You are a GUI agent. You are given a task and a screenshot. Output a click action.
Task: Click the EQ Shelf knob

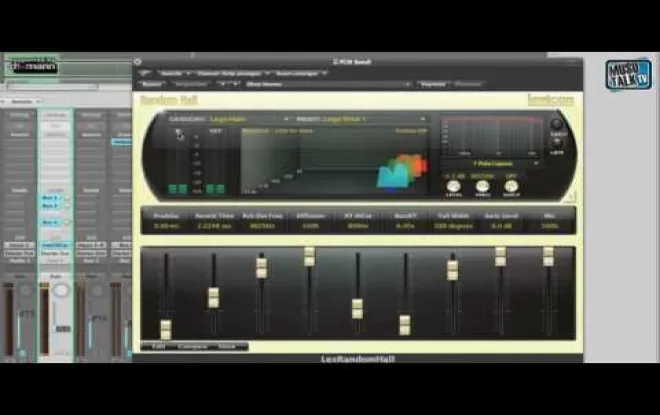(x=511, y=186)
